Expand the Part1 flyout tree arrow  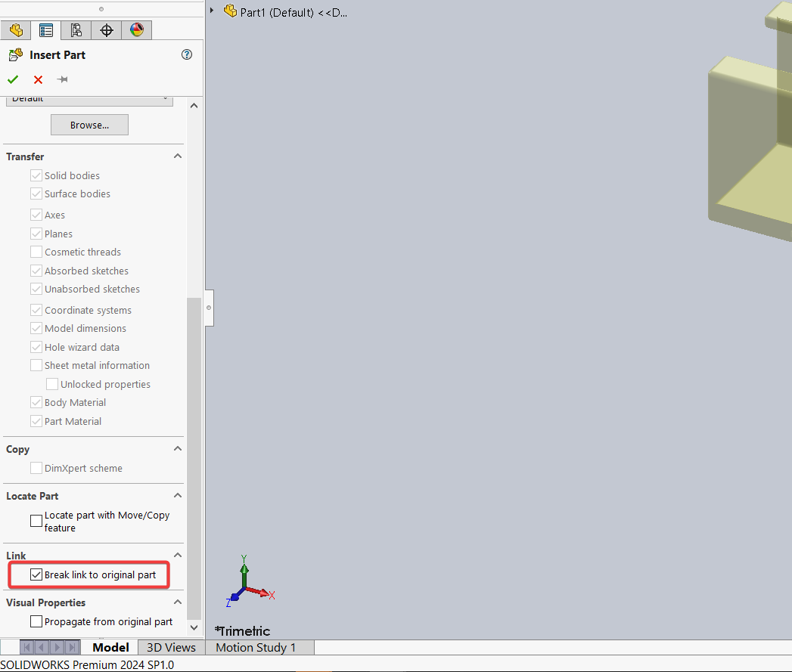213,11
